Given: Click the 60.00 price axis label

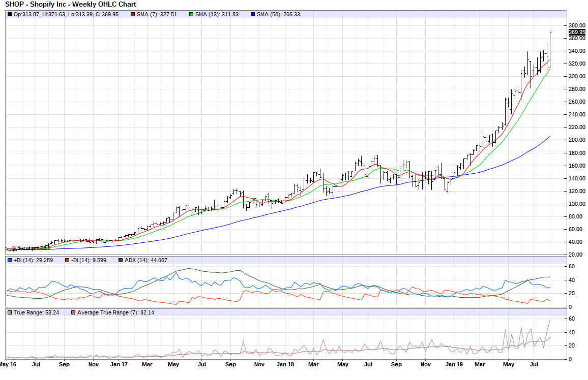Looking at the screenshot, I should (x=576, y=230).
